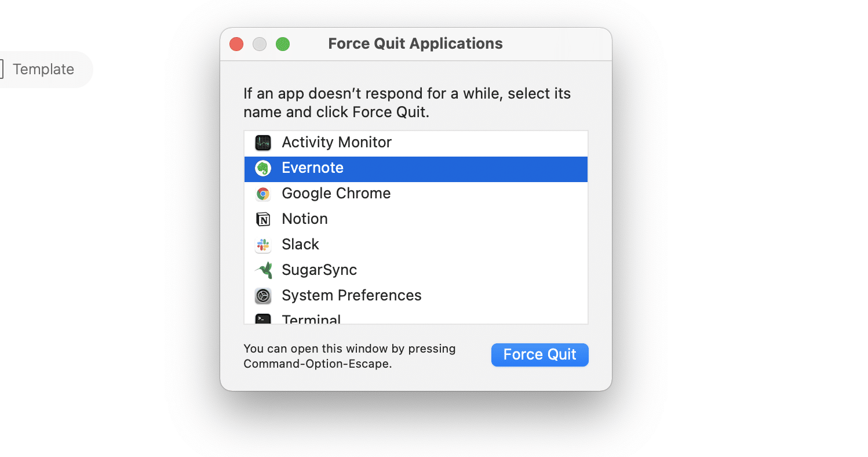
Task: Click the Notion app icon
Action: (x=263, y=219)
